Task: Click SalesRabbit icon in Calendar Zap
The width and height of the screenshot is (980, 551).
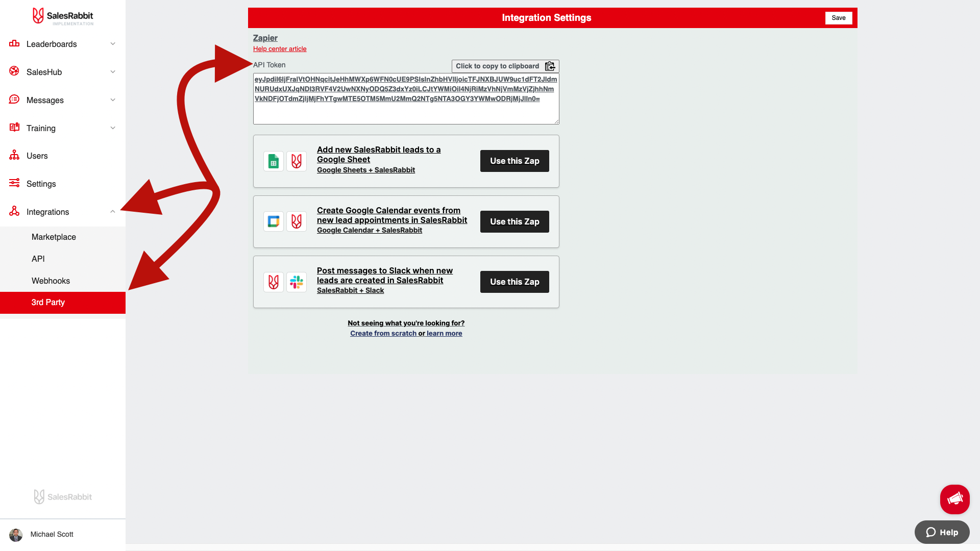Action: 297,221
